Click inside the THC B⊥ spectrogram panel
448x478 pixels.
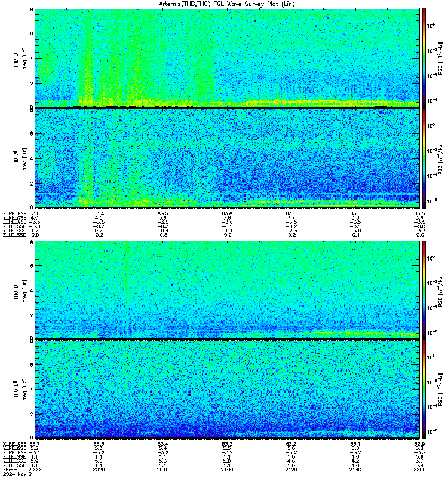[x=227, y=290]
